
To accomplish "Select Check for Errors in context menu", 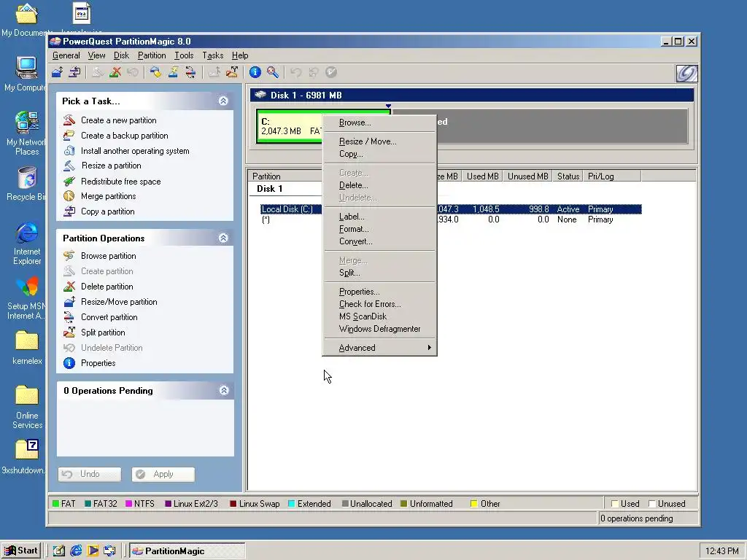I will click(x=379, y=304).
